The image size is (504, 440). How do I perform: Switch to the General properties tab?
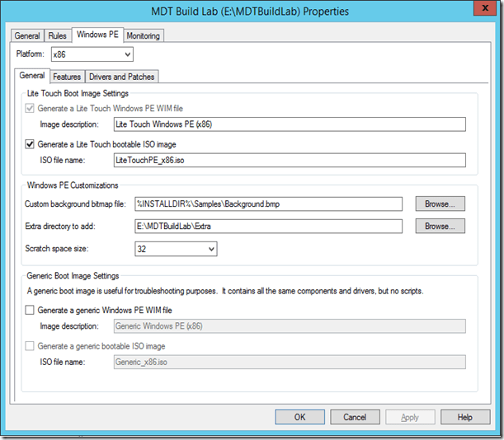(27, 35)
